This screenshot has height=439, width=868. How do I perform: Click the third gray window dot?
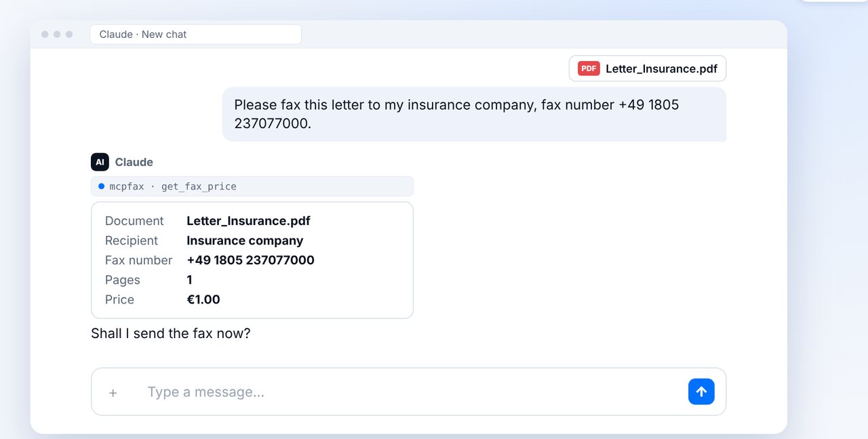(69, 35)
